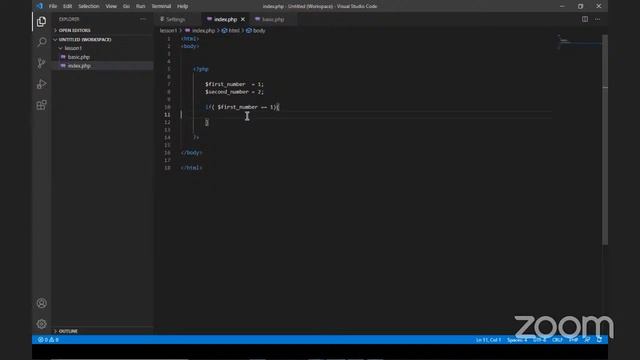Screen dimensions: 640x360
Task: Open the Help menu
Action: (x=182, y=6)
